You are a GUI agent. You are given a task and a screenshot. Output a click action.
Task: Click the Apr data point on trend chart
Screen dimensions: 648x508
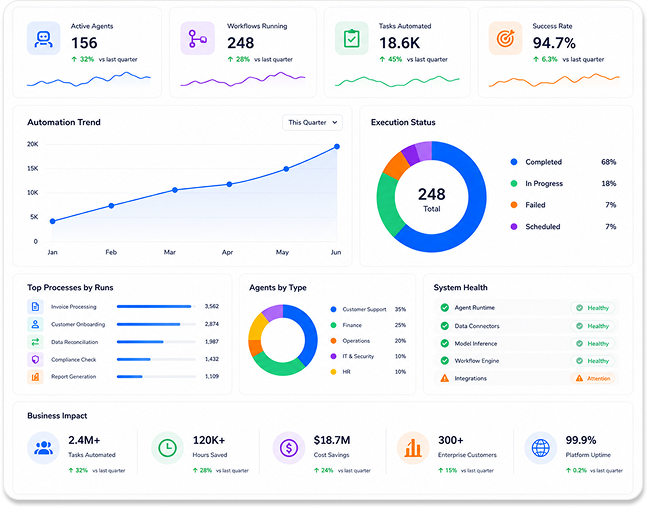(x=229, y=184)
